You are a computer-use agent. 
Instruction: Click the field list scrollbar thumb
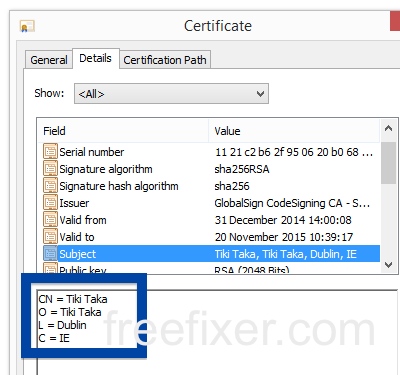[x=388, y=163]
